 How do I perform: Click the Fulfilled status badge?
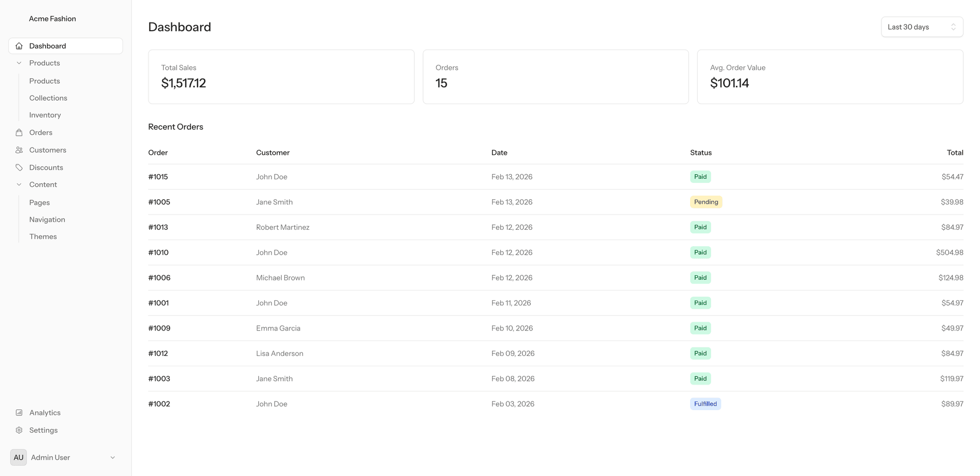point(705,403)
